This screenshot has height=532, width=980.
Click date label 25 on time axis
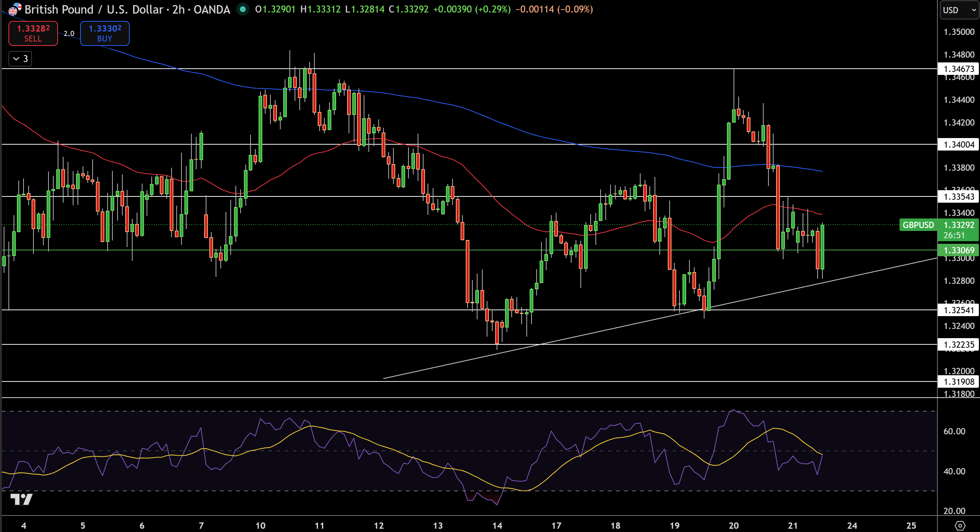coord(911,525)
